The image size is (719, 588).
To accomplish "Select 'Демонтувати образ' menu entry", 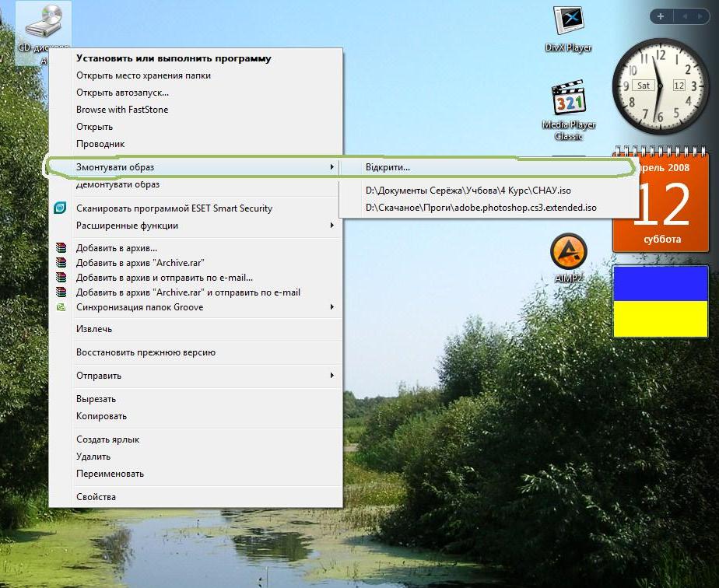I will (117, 185).
